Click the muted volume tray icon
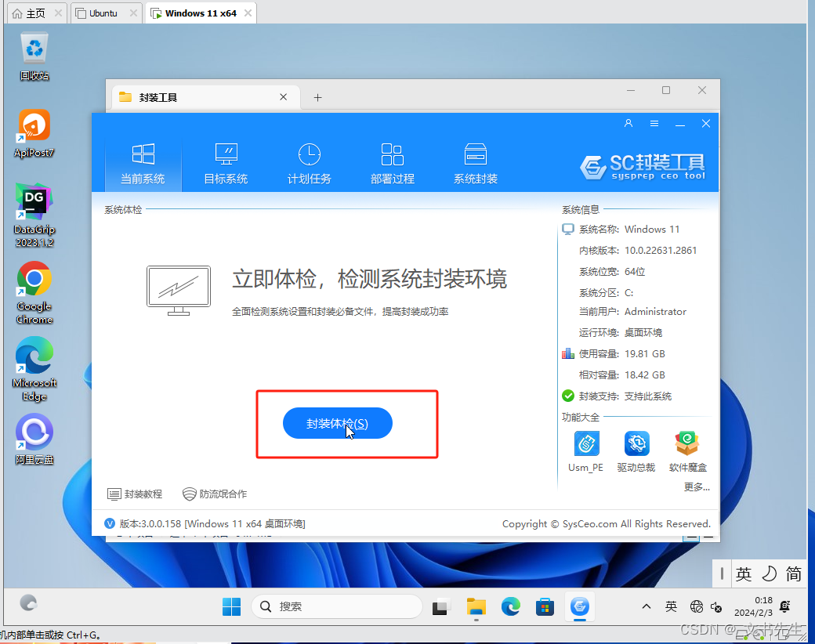The width and height of the screenshot is (815, 644). [716, 606]
